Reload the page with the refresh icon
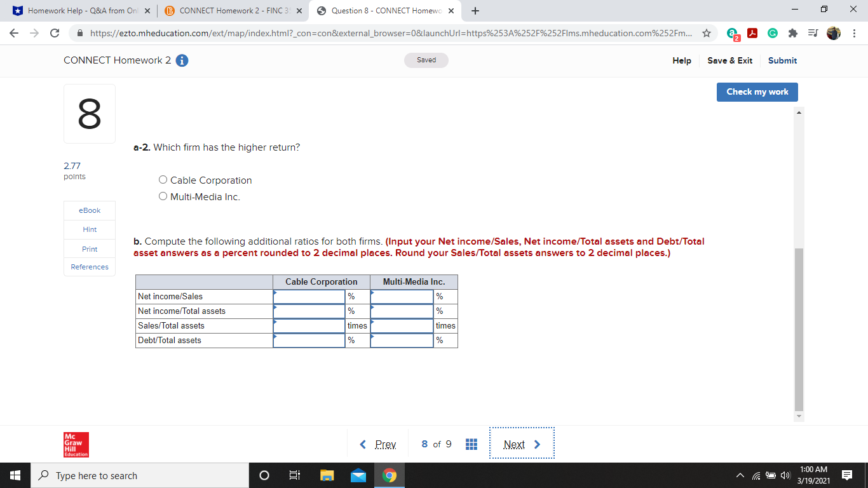 click(x=55, y=33)
